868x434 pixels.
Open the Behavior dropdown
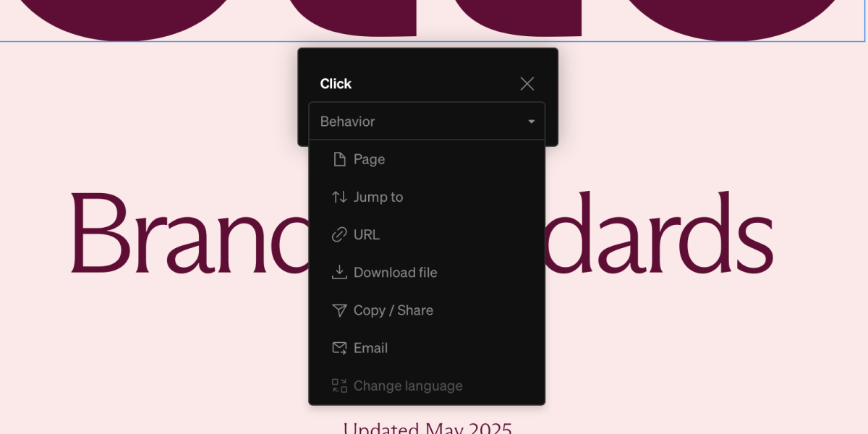(427, 122)
